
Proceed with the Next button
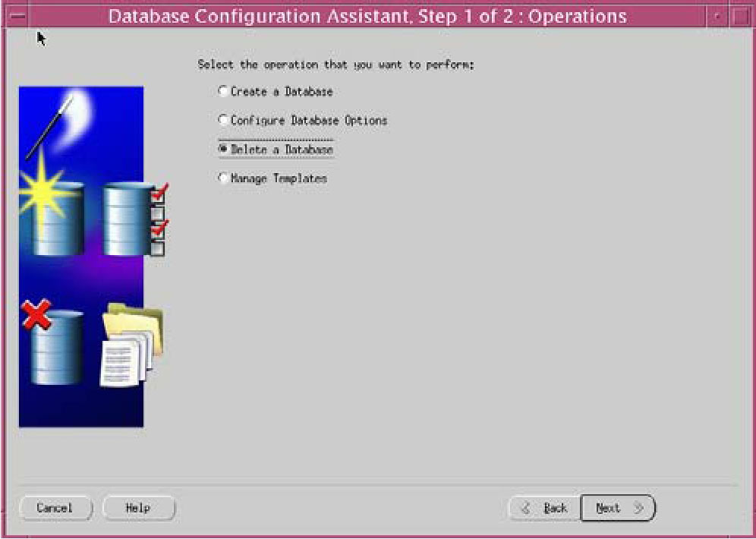click(x=618, y=508)
